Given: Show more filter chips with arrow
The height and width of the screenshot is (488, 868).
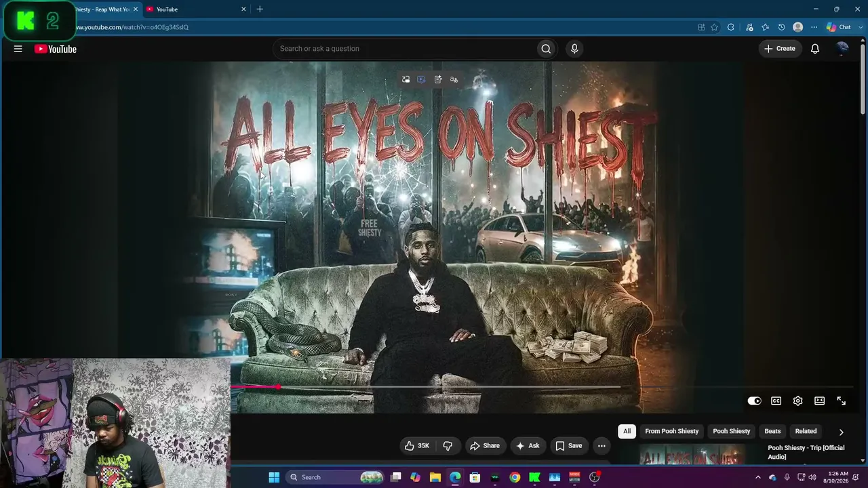Looking at the screenshot, I should (x=841, y=432).
